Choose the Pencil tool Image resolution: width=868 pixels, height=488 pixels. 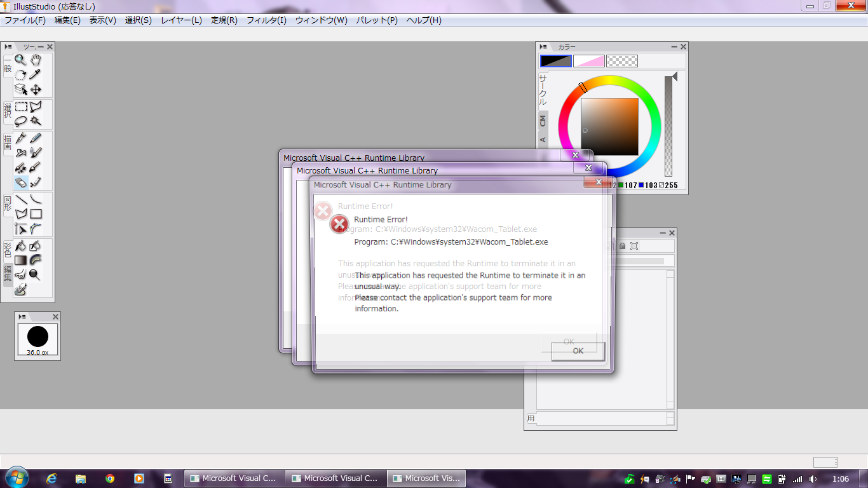point(36,138)
